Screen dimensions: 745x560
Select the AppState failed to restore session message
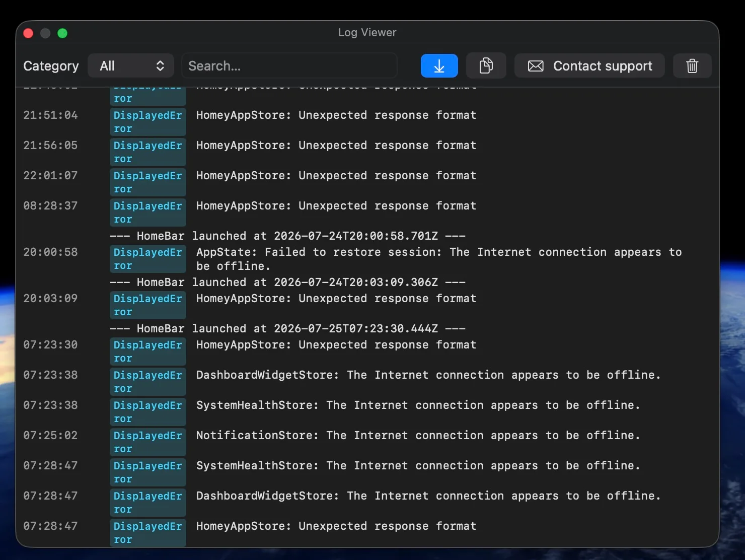(439, 259)
